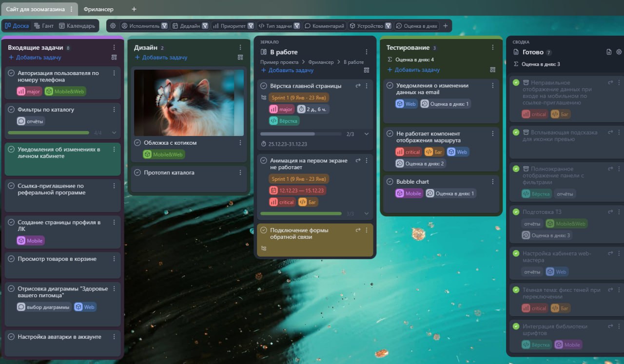Expand subtasks of Анимация на первом экране
Viewport: 624px width, 364px height.
(x=367, y=213)
